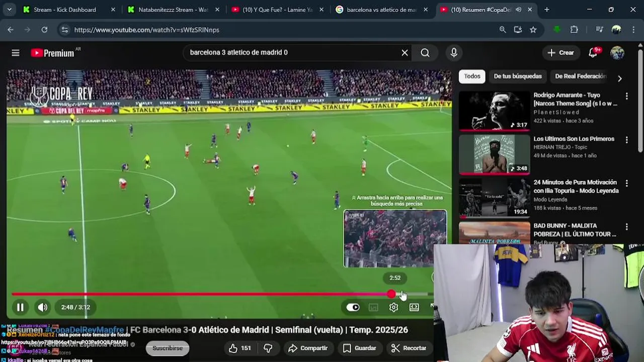
Task: Open options for 24 Minutos de Pura Motivación
Action: tap(627, 183)
